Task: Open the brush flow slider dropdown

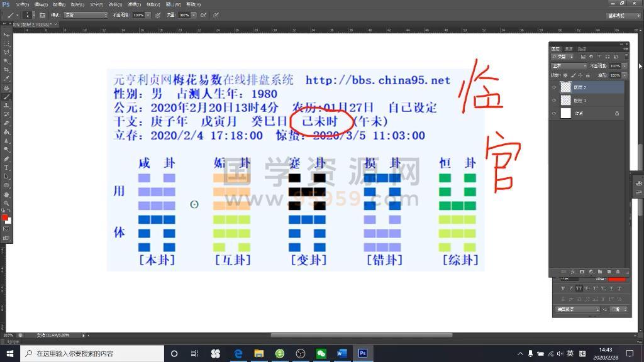Action: click(194, 15)
